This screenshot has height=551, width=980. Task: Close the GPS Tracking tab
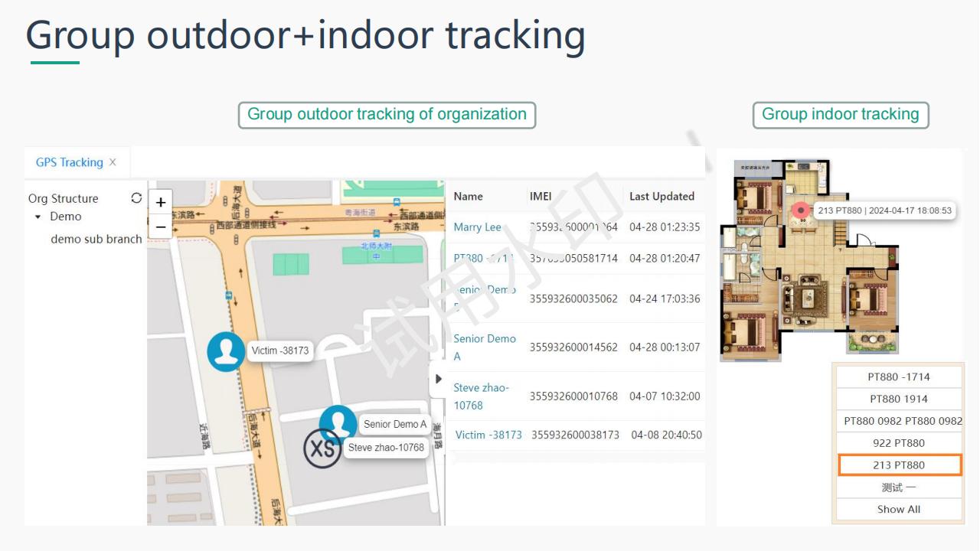click(113, 162)
